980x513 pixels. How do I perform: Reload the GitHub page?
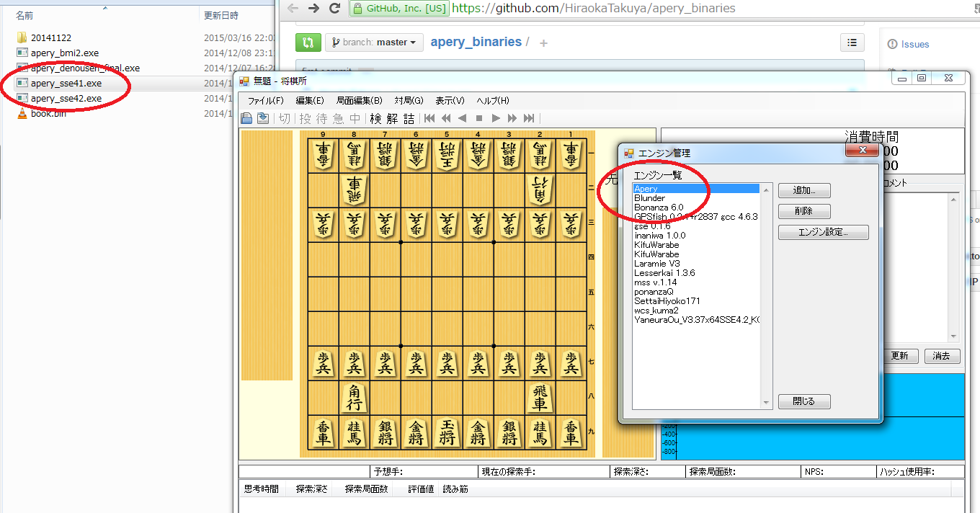tap(334, 9)
